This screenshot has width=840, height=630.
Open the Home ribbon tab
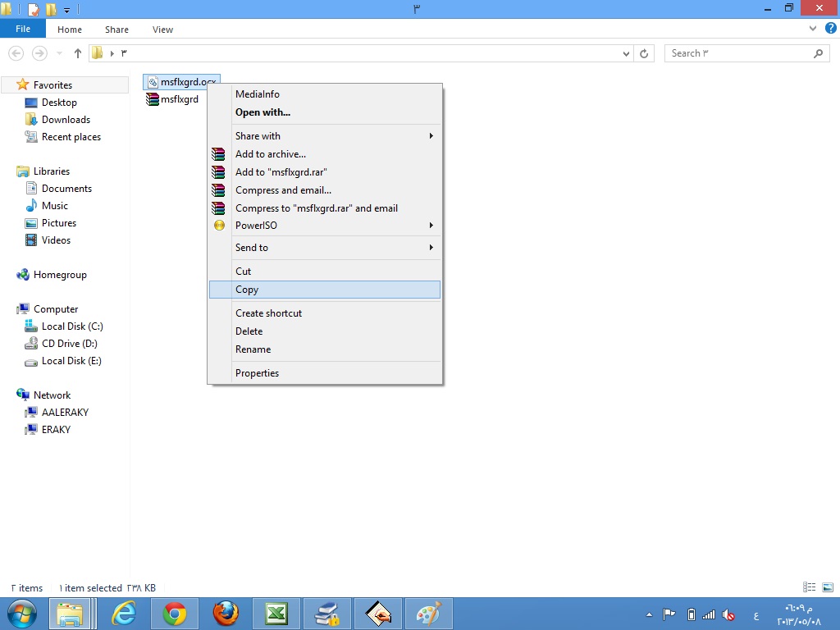pyautogui.click(x=70, y=30)
